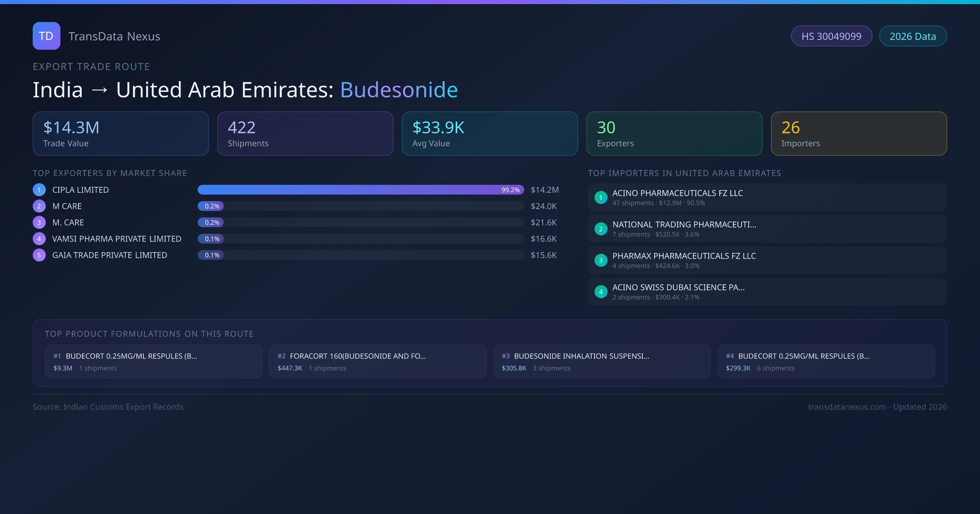This screenshot has height=514, width=980.
Task: Click the badge beside PHARMAX PHARMACEUTICALS FZ LLC
Action: (x=601, y=260)
